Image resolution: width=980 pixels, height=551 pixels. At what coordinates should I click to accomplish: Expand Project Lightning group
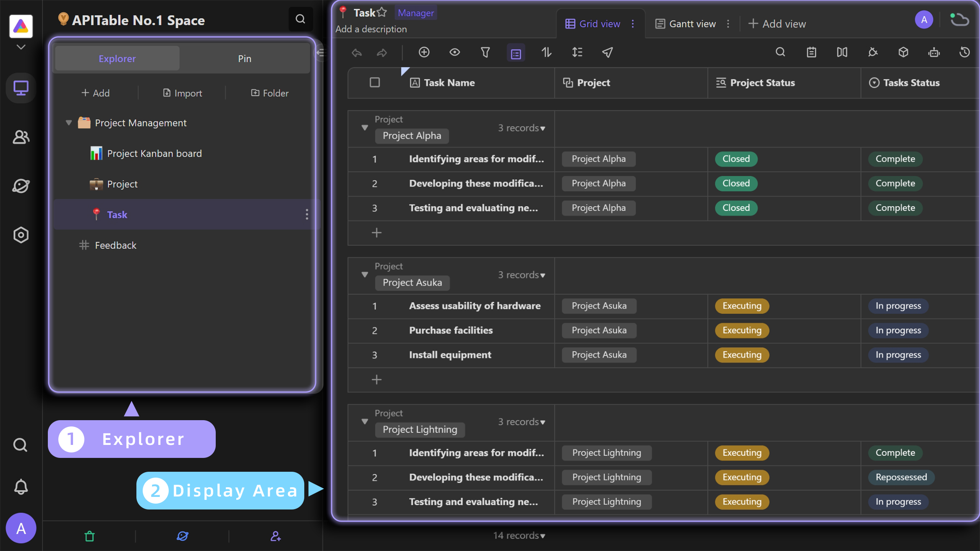pyautogui.click(x=364, y=421)
